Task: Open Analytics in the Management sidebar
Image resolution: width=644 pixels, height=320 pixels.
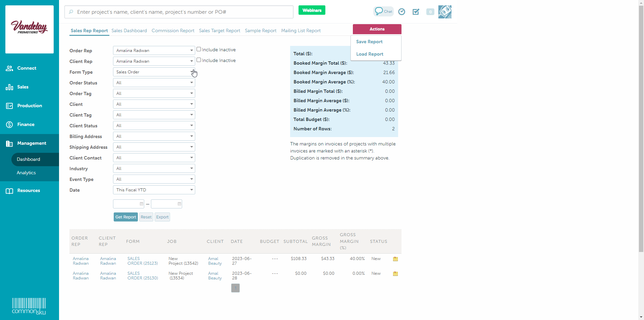Action: 26,173
